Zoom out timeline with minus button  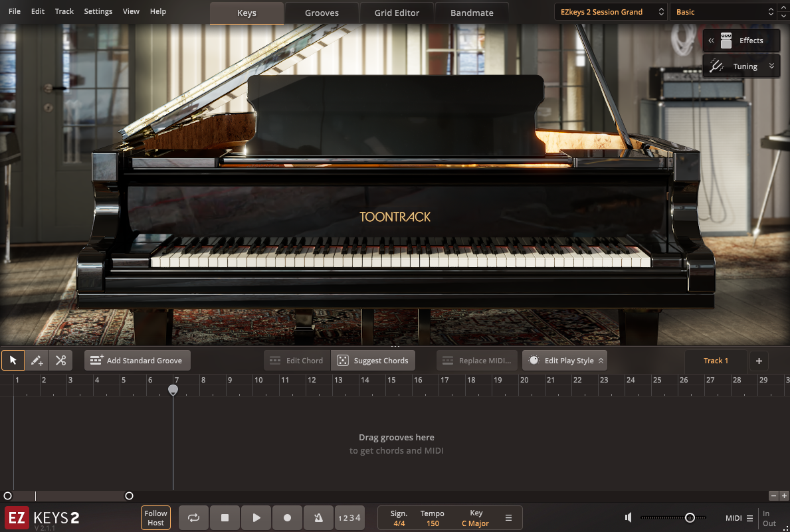(x=773, y=495)
